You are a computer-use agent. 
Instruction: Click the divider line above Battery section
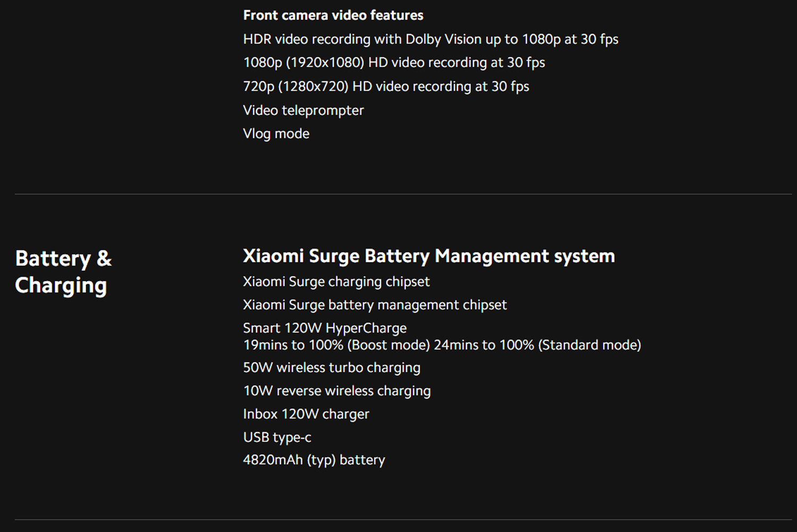(403, 194)
